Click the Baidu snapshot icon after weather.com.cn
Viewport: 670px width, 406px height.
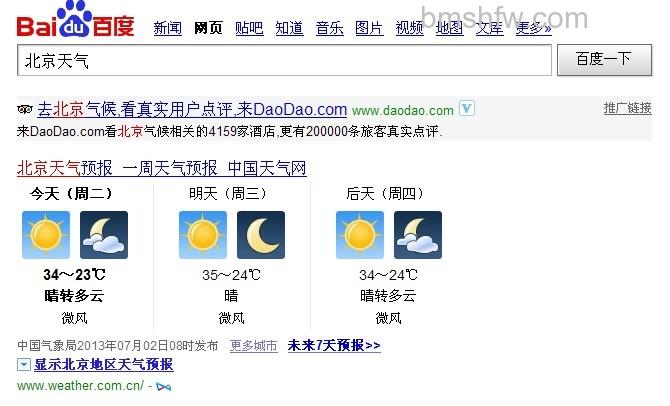pos(164,387)
